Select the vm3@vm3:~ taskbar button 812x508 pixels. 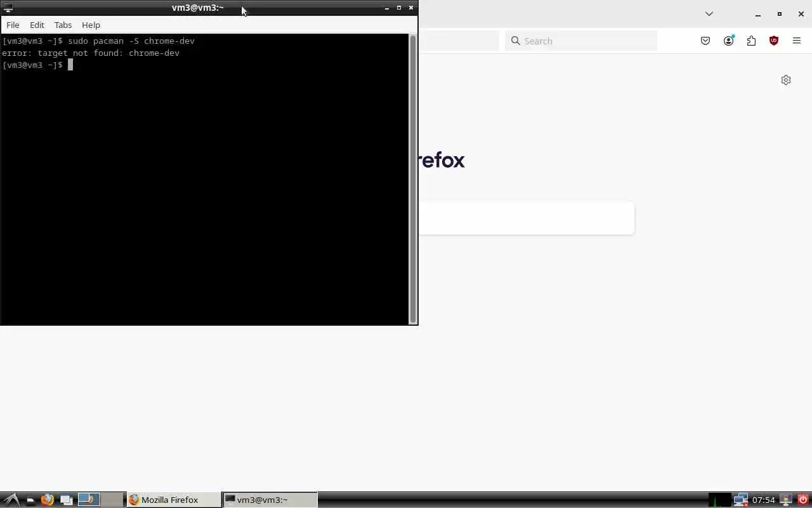pyautogui.click(x=270, y=500)
